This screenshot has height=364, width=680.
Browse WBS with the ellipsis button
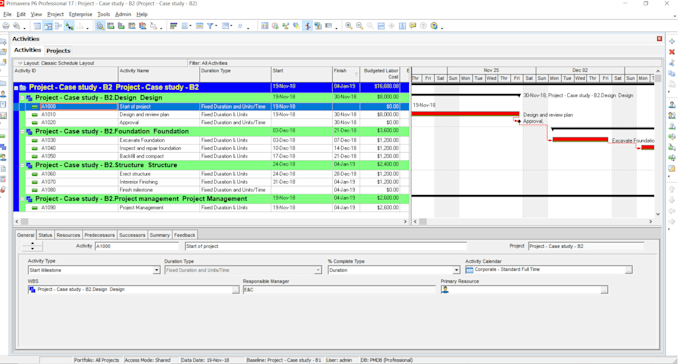point(235,290)
